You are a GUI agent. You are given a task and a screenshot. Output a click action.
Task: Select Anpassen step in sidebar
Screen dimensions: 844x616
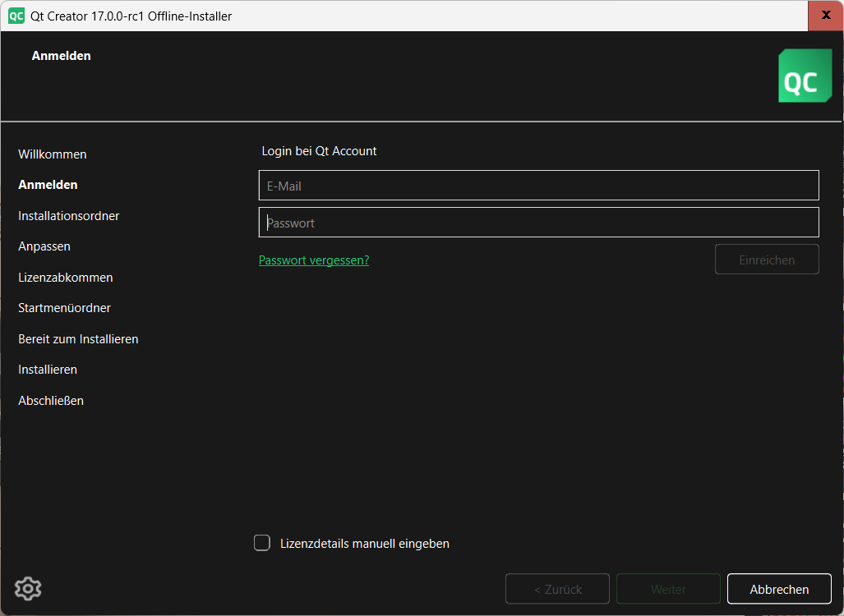(44, 246)
